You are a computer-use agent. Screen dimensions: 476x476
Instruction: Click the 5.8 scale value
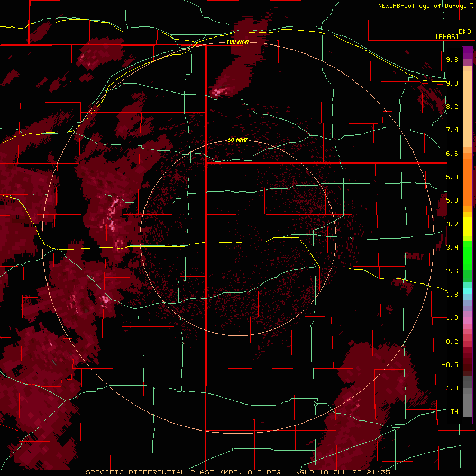coord(452,177)
